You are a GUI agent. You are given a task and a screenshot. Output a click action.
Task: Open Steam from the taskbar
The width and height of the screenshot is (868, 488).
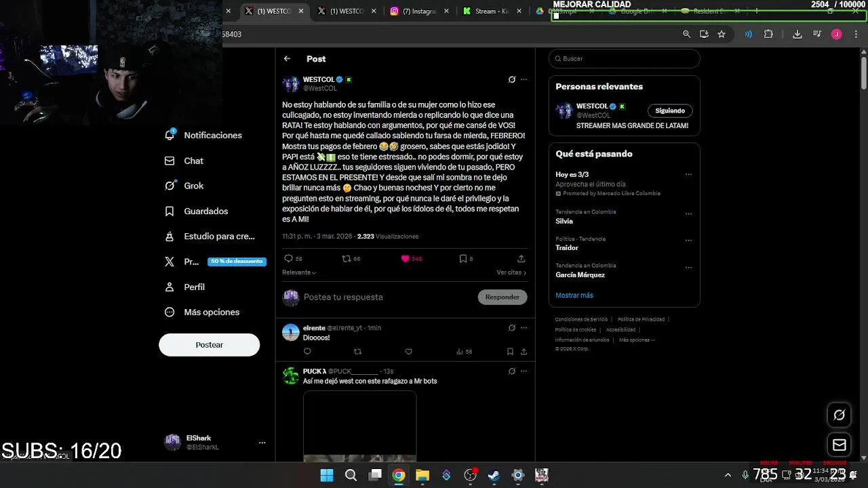(494, 475)
